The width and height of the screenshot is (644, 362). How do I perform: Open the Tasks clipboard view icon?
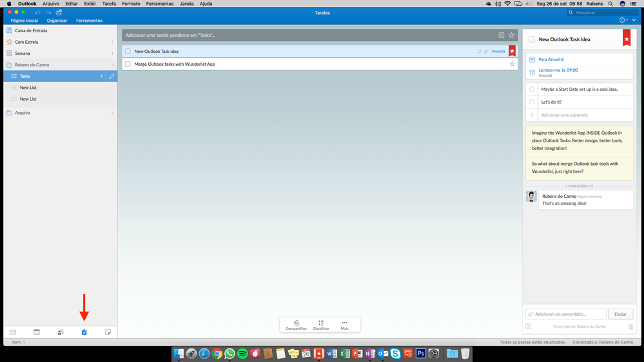pyautogui.click(x=84, y=332)
